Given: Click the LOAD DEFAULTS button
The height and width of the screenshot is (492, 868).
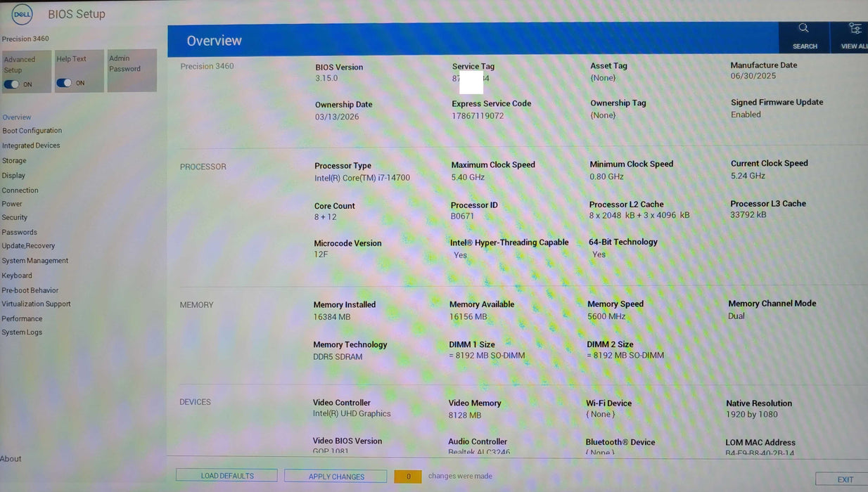Looking at the screenshot, I should [226, 476].
